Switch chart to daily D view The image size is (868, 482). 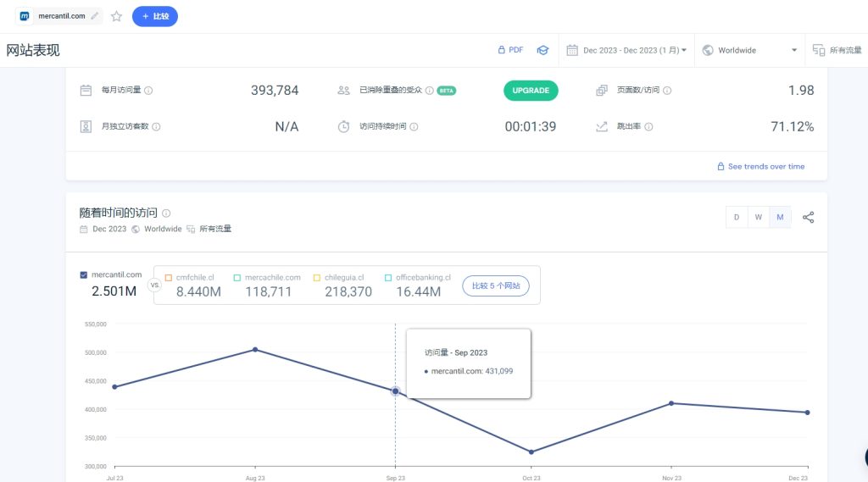coord(737,218)
